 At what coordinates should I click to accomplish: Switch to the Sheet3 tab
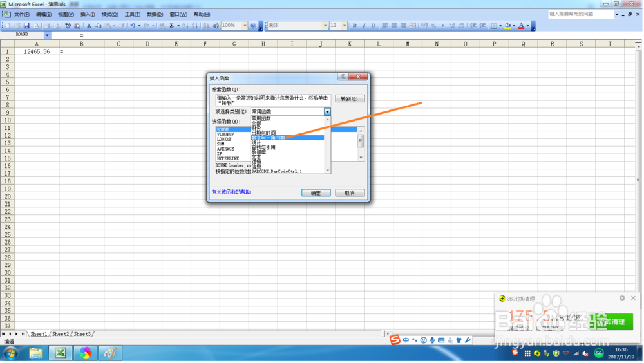pos(82,335)
